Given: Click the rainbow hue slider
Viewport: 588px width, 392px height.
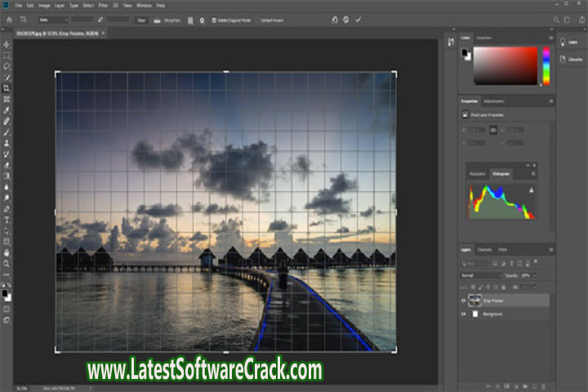Looking at the screenshot, I should [x=546, y=65].
